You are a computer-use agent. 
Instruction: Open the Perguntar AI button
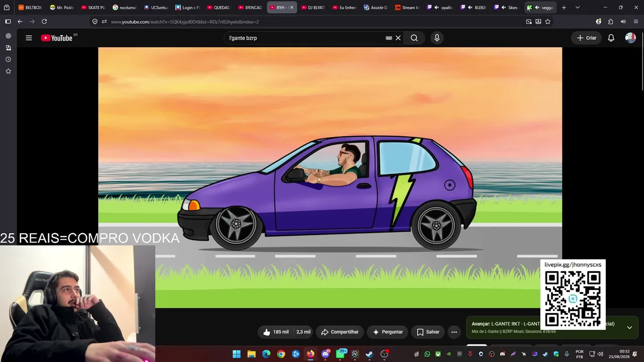point(387,332)
